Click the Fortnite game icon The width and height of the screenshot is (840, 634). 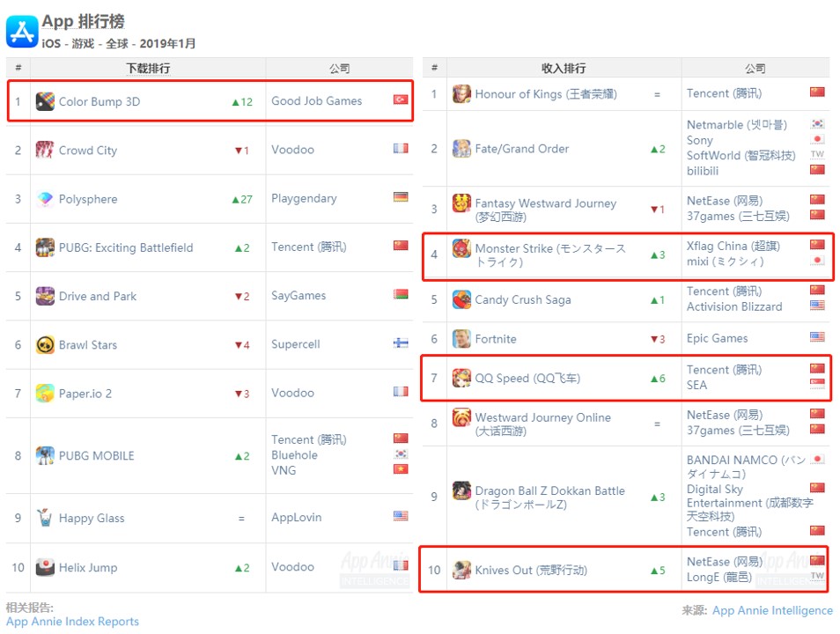(x=461, y=339)
